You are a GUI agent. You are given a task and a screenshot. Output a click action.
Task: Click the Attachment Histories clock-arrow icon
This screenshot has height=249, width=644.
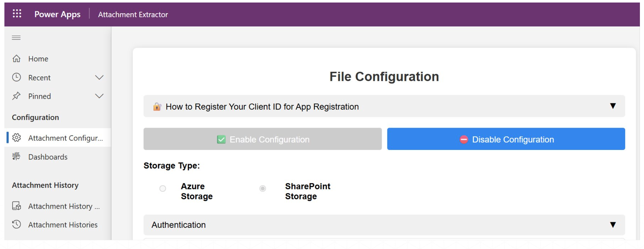(16, 224)
